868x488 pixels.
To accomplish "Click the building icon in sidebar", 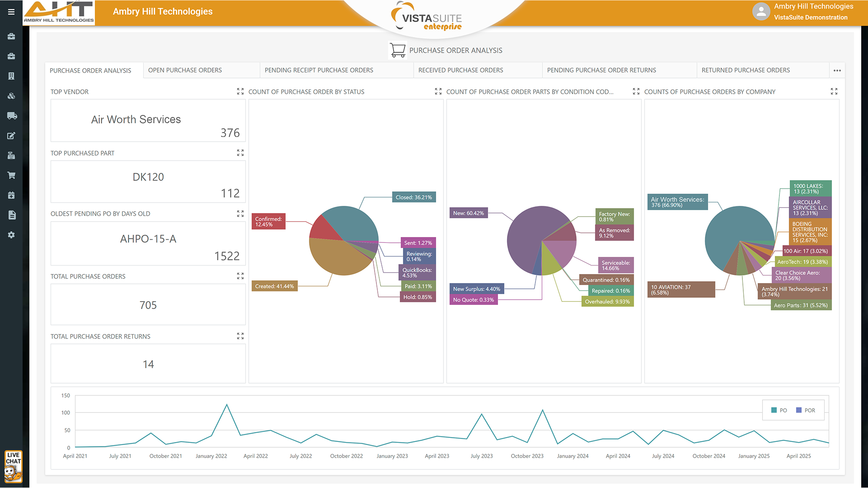I will point(11,76).
